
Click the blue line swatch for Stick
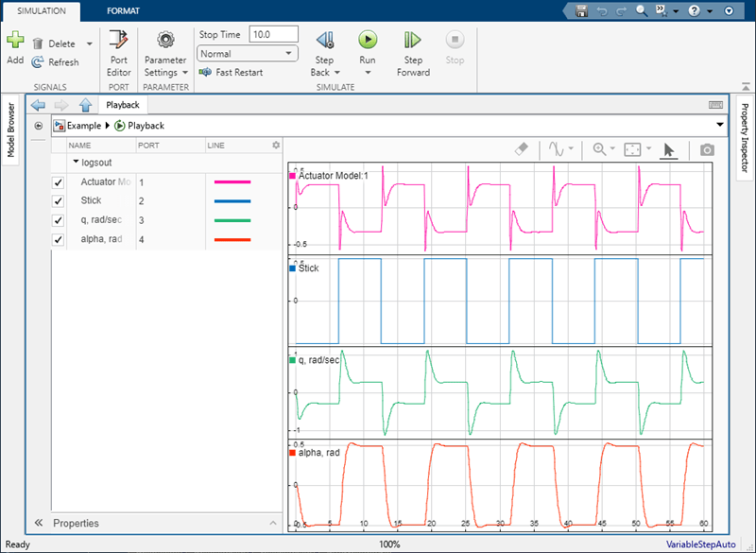tap(232, 201)
